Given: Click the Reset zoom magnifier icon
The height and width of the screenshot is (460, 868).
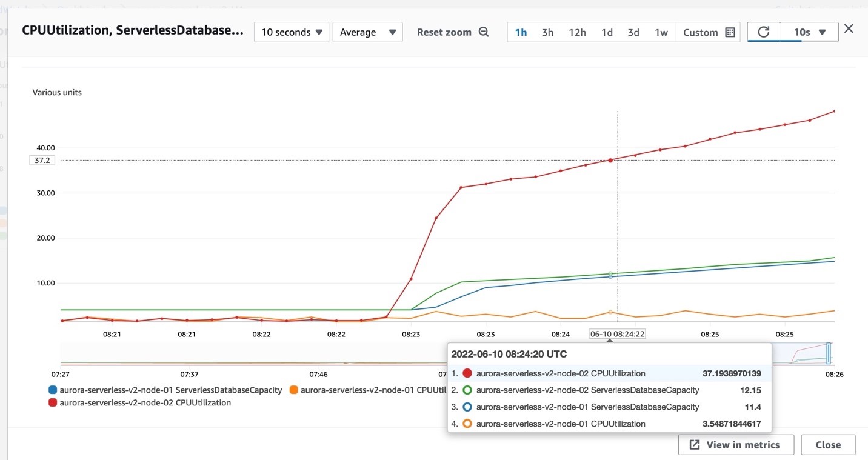Looking at the screenshot, I should click(x=483, y=32).
